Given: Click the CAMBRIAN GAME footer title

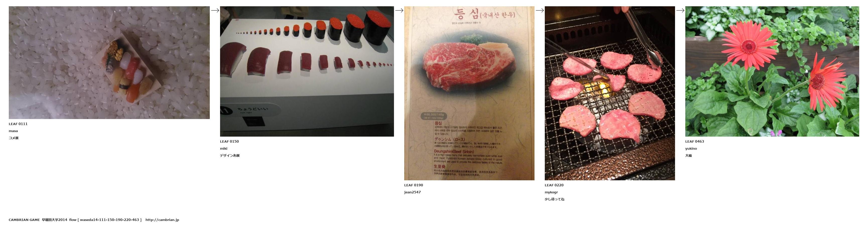Looking at the screenshot, I should click(x=24, y=220).
